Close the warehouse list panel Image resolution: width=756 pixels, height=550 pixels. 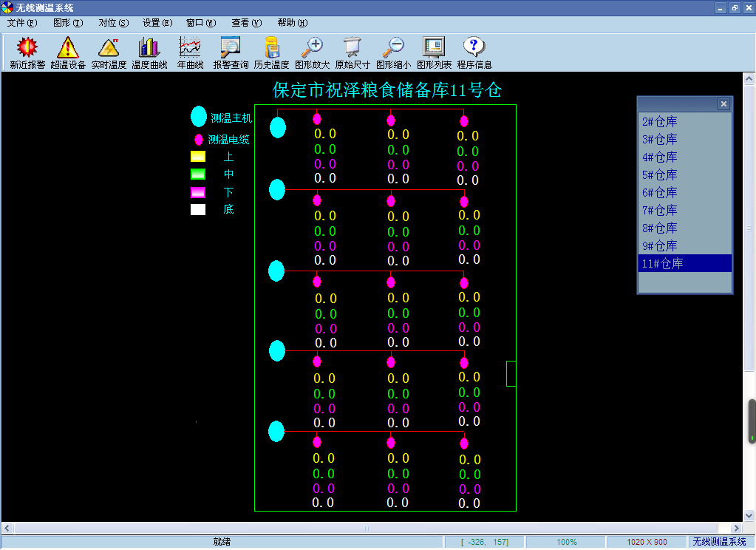(723, 104)
